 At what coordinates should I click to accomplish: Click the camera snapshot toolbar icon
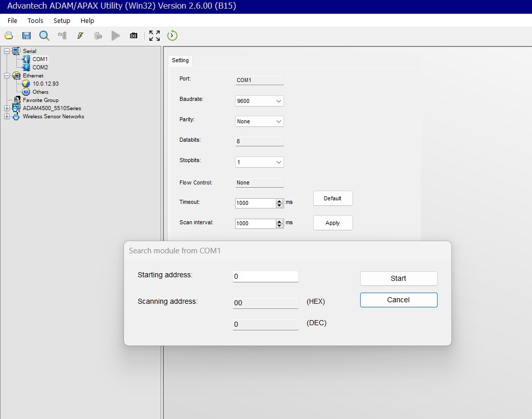click(x=134, y=36)
